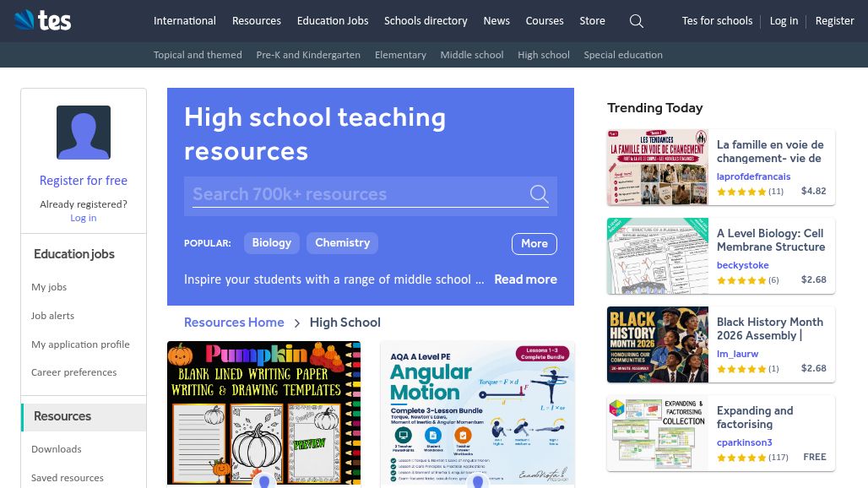Open My jobs in sidebar

[49, 287]
